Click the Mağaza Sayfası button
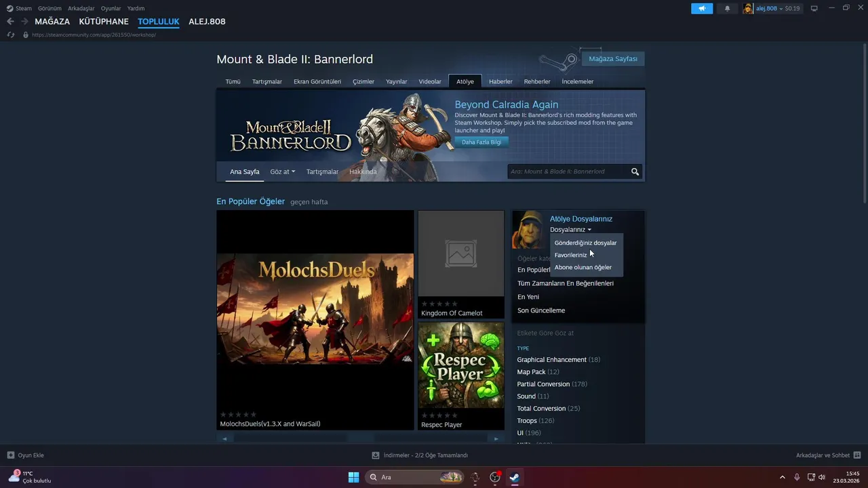Image resolution: width=868 pixels, height=488 pixels. click(x=613, y=59)
